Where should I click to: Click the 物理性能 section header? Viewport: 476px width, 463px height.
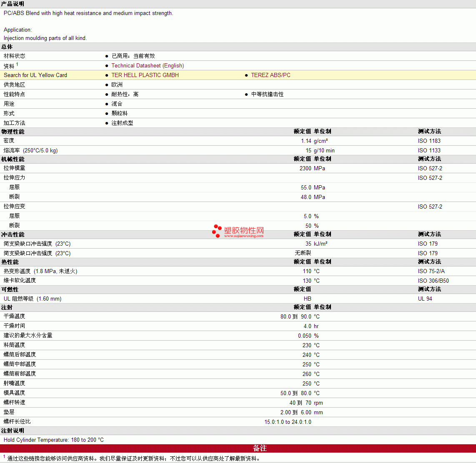click(x=13, y=132)
